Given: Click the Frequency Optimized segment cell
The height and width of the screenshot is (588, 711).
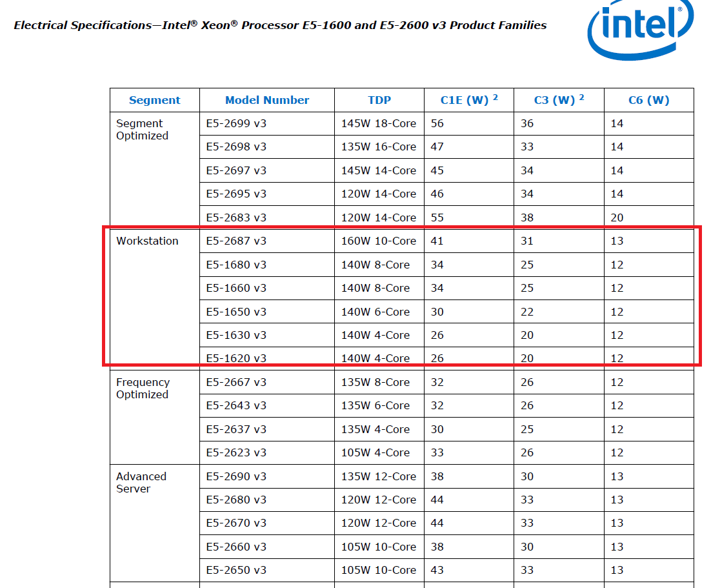Looking at the screenshot, I should point(155,418).
